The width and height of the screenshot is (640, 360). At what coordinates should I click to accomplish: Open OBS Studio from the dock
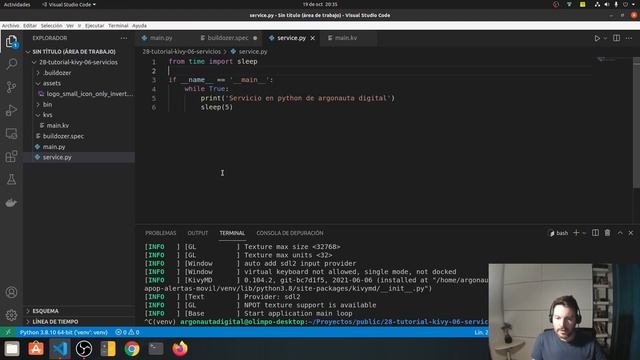pos(84,349)
